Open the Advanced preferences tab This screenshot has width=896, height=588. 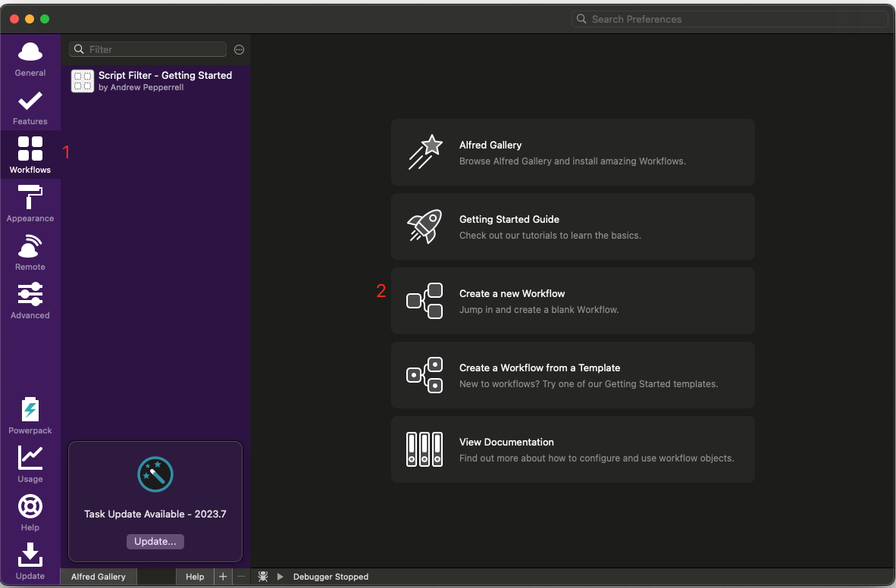30,301
